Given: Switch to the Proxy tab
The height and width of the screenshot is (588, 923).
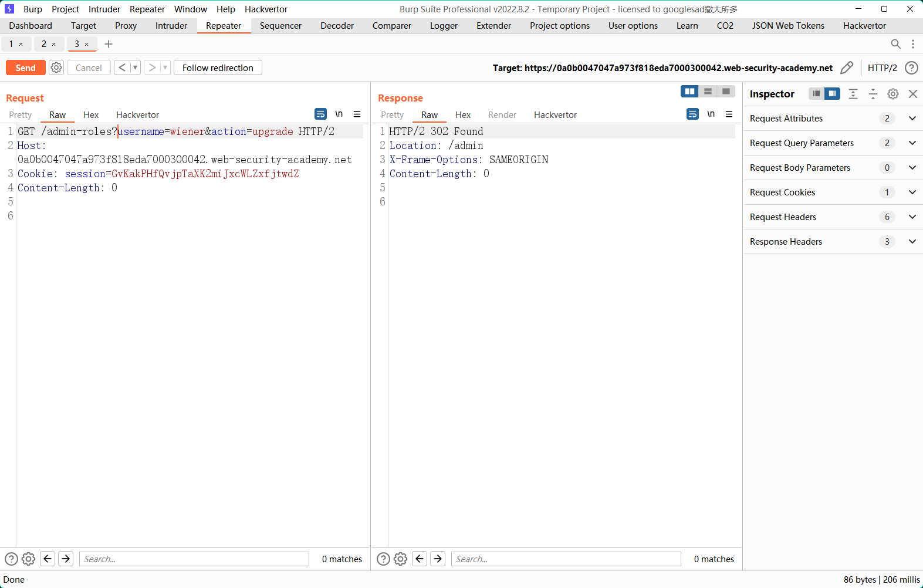Looking at the screenshot, I should coord(126,26).
